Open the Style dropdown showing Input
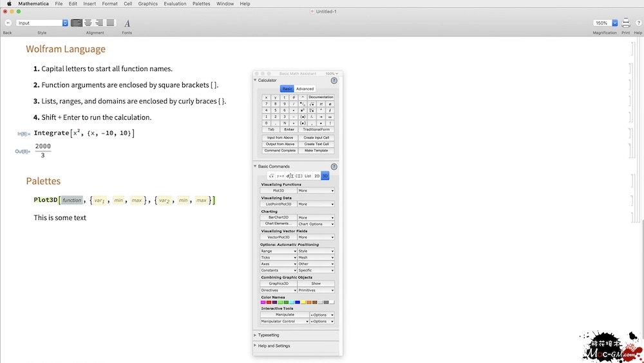644x363 pixels. [42, 23]
